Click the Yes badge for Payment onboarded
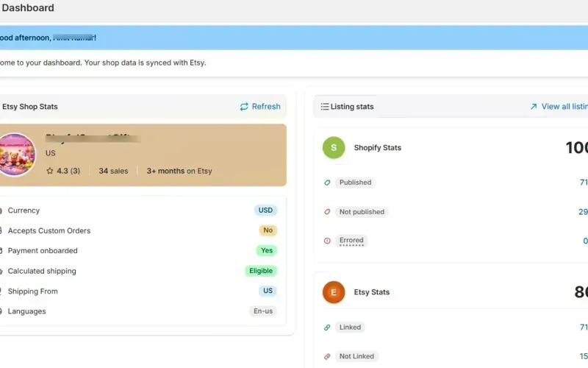This screenshot has width=588, height=368. [267, 250]
